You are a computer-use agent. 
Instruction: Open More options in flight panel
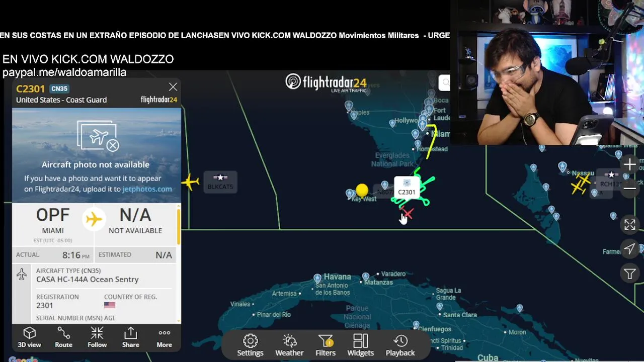click(x=164, y=337)
